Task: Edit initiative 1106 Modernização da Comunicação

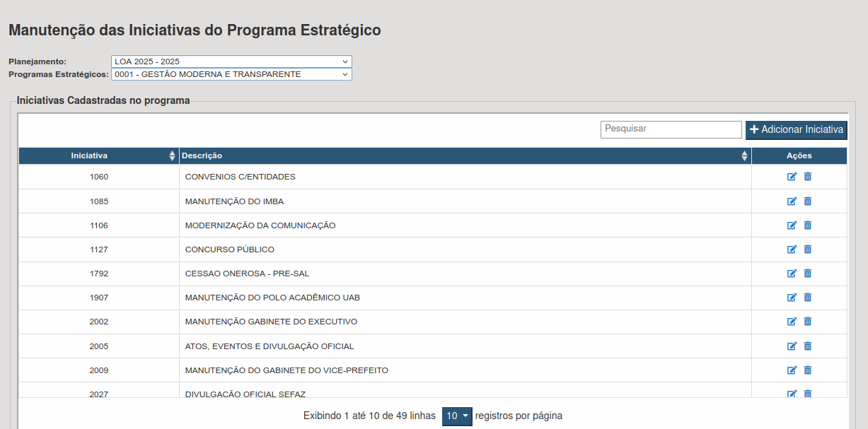Action: [792, 225]
